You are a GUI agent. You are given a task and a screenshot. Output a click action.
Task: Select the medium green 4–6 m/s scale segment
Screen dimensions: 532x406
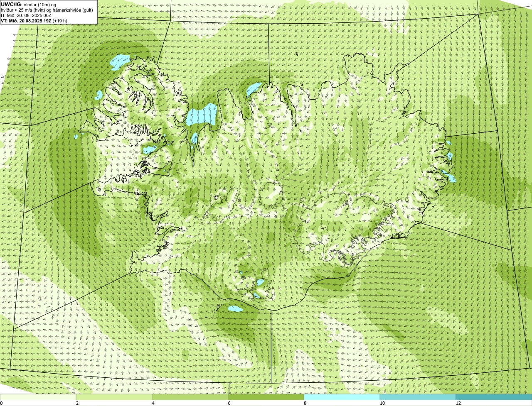190,397
